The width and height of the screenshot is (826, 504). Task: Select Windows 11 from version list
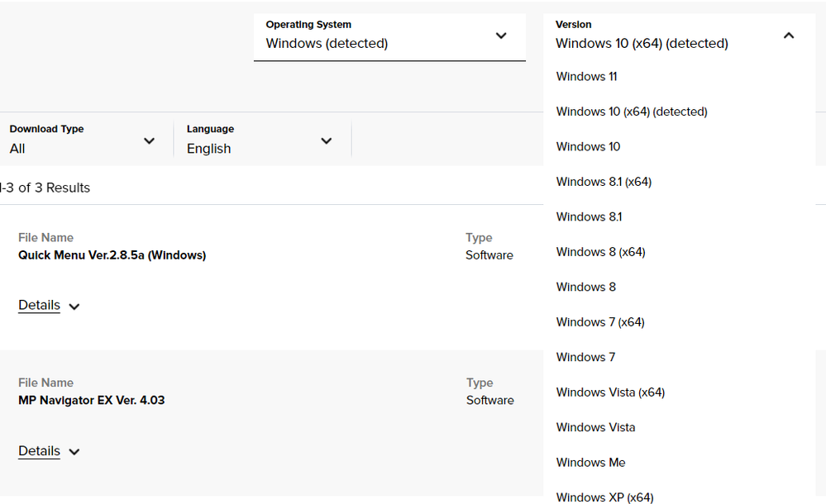(x=586, y=77)
